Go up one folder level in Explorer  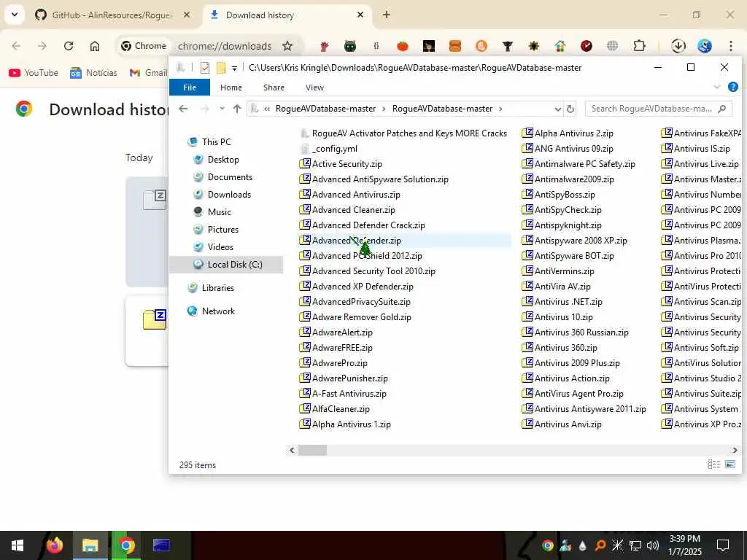click(237, 109)
